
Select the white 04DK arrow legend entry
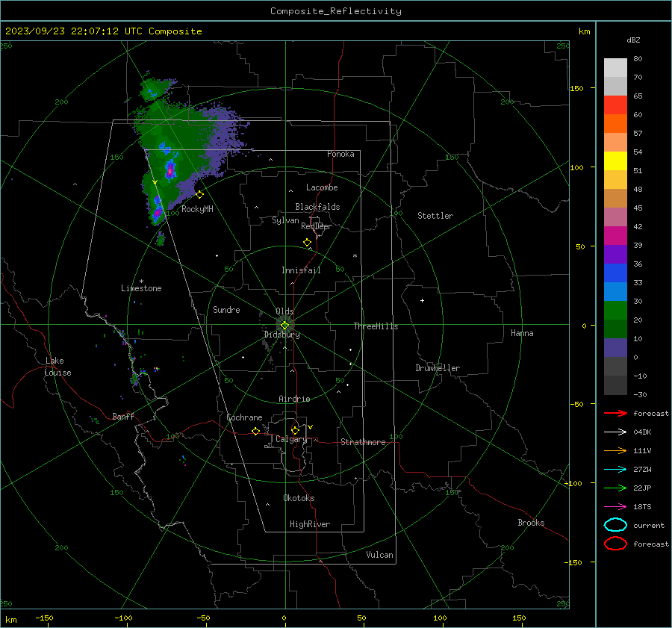click(x=615, y=432)
